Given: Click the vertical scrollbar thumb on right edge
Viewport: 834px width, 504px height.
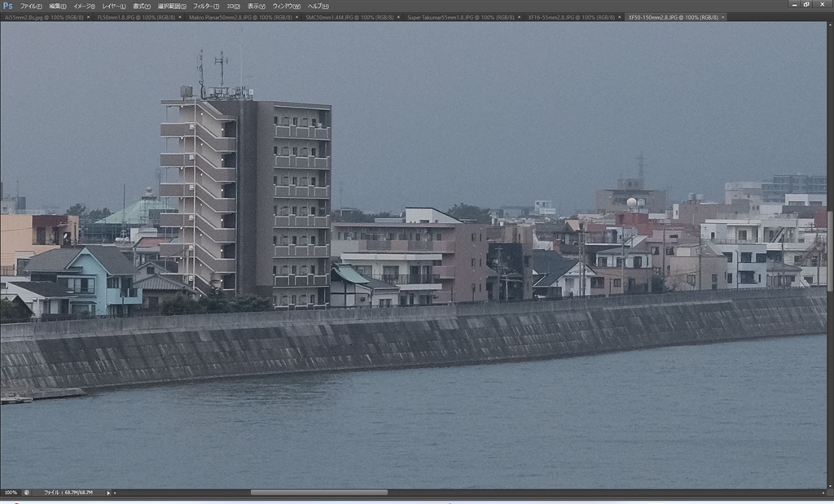Looking at the screenshot, I should 830,250.
